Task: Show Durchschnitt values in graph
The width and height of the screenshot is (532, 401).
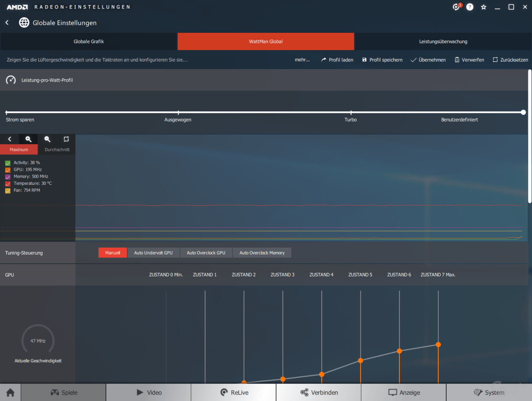Action: point(57,150)
